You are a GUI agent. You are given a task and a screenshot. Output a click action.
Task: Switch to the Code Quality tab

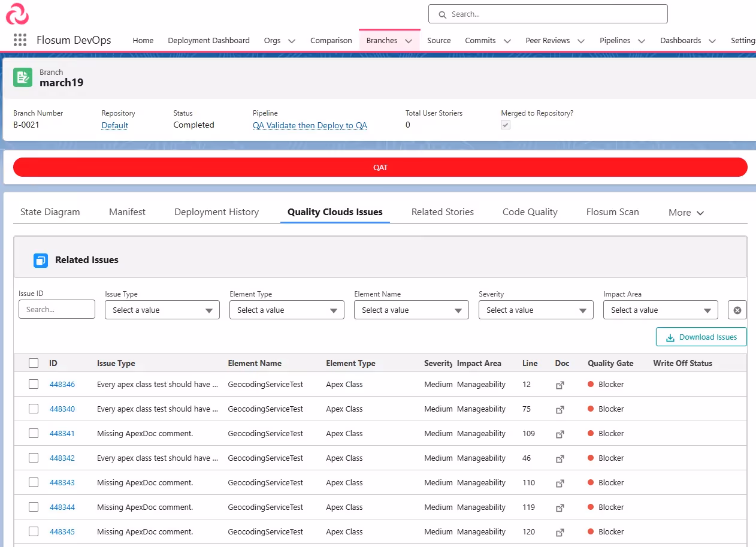530,211
